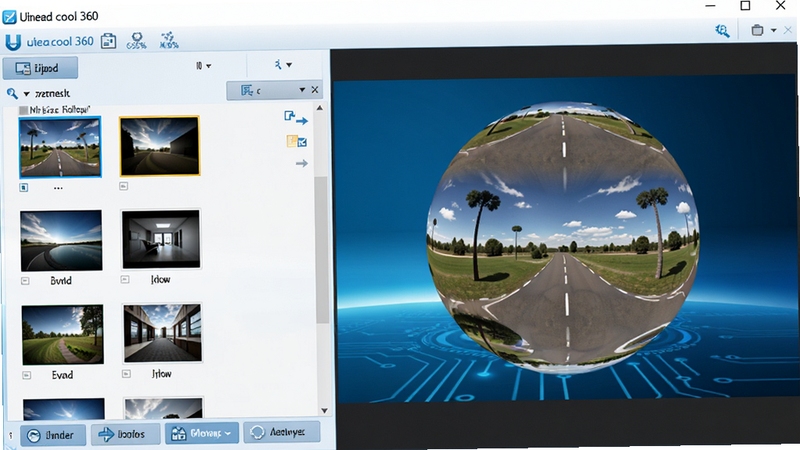Toggle the gray checkbox above the thumbnail grid

click(23, 110)
